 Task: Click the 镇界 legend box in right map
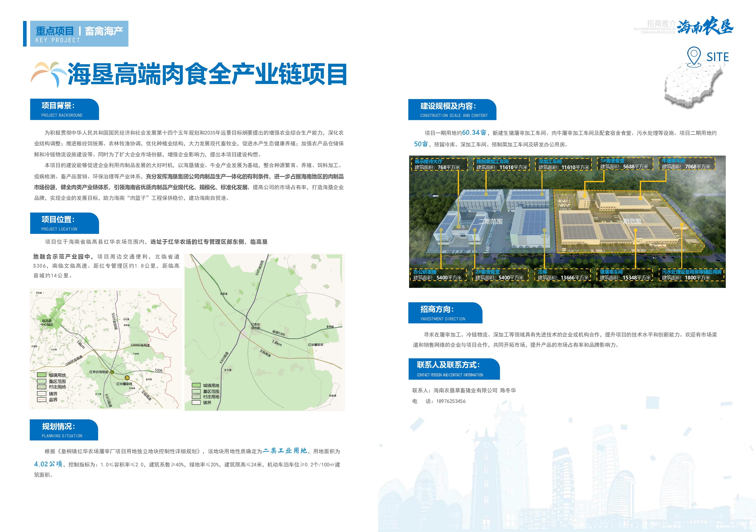coord(196,402)
